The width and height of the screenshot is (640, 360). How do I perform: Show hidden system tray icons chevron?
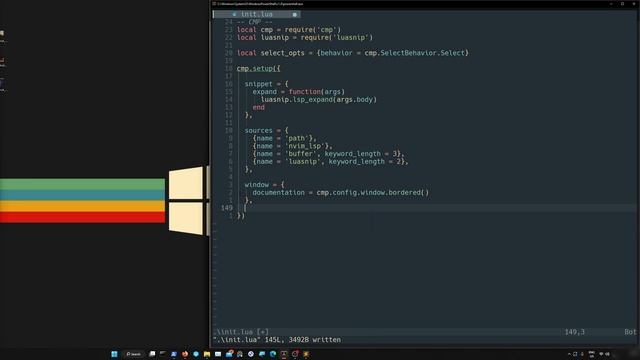pos(569,354)
